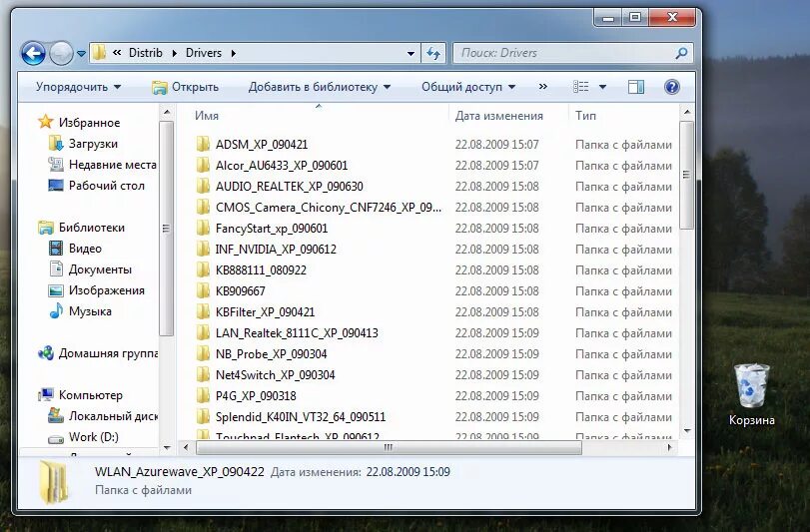Open recent locations dropdown next to Forward

click(81, 53)
